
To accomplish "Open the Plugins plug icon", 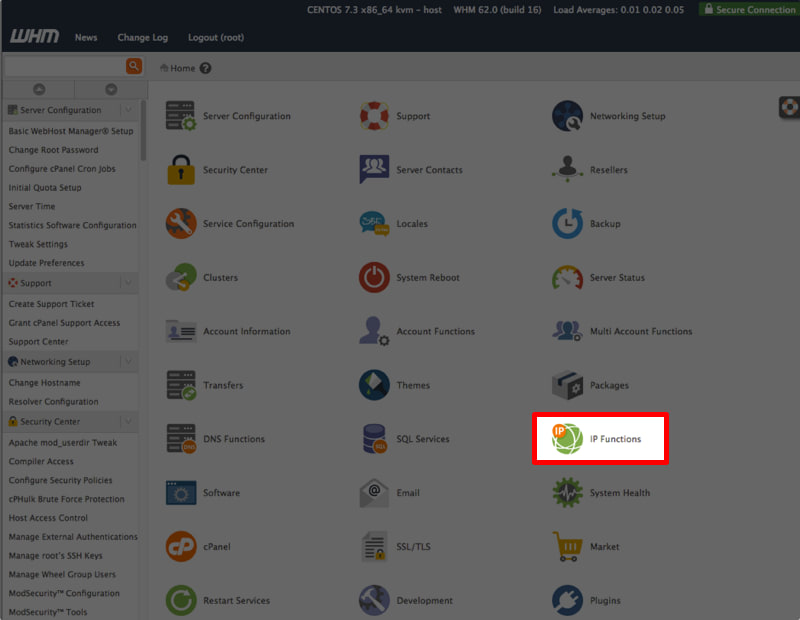I will click(x=567, y=600).
